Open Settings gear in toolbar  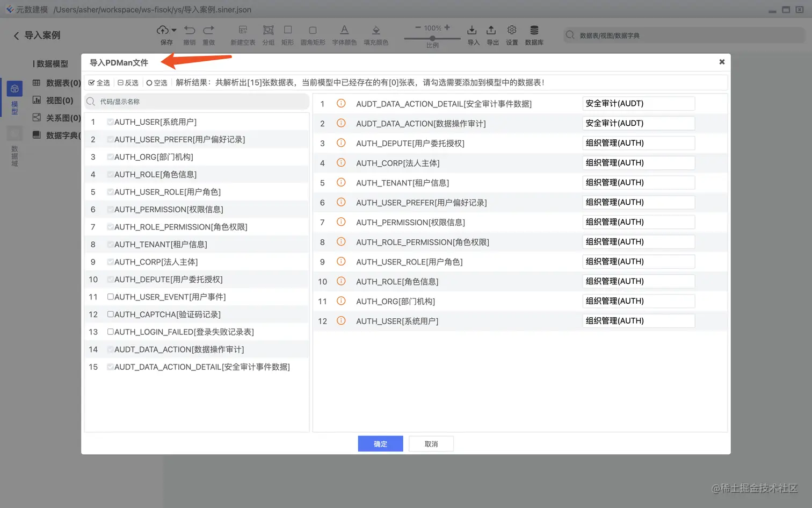coord(512,30)
